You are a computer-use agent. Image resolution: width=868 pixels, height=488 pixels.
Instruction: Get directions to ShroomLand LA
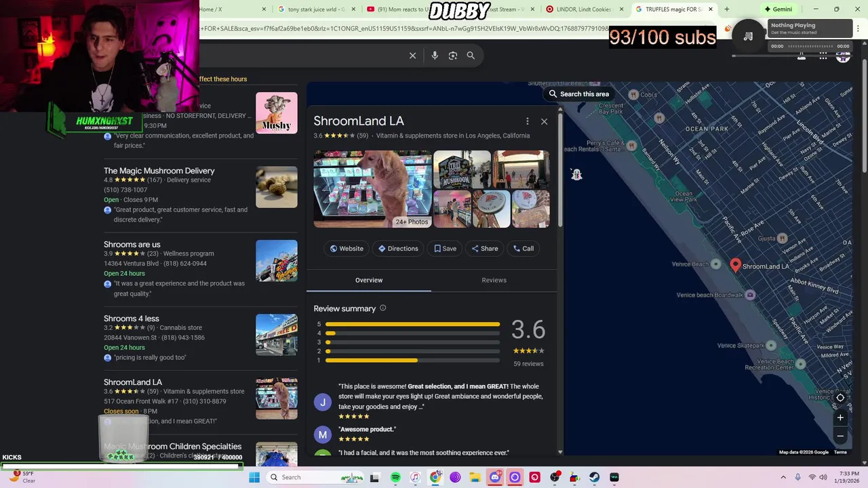[x=398, y=249]
